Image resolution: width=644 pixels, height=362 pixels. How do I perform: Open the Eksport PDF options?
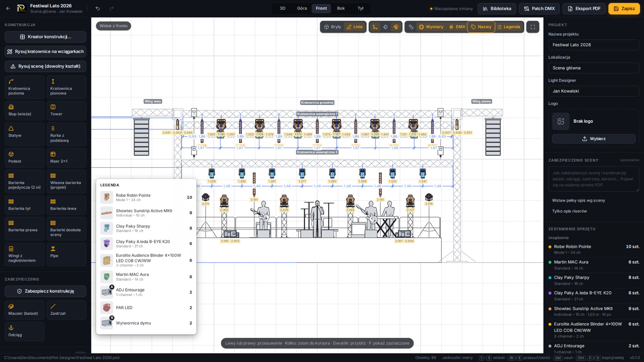[x=584, y=8]
